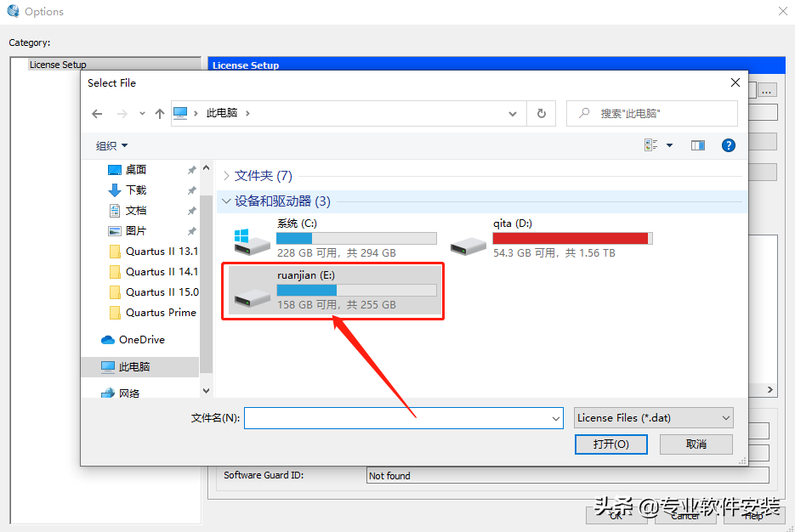Open the file name history dropdown
Image resolution: width=795 pixels, height=532 pixels.
[x=556, y=418]
